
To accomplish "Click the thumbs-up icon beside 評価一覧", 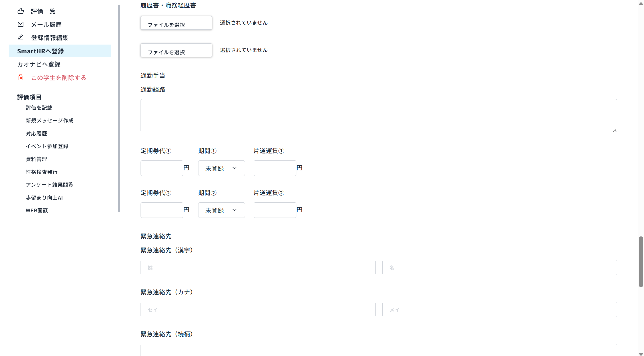I will (x=21, y=11).
